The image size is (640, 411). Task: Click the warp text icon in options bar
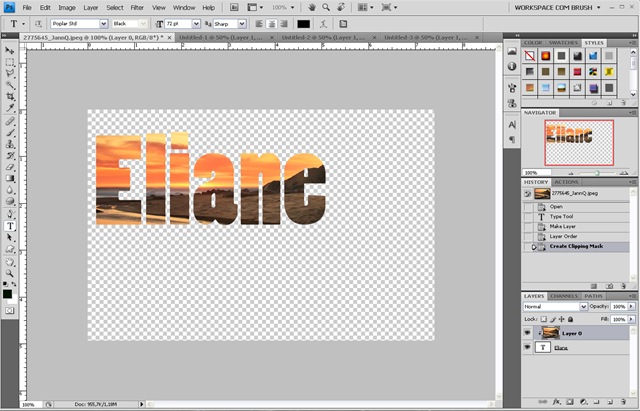tap(324, 24)
